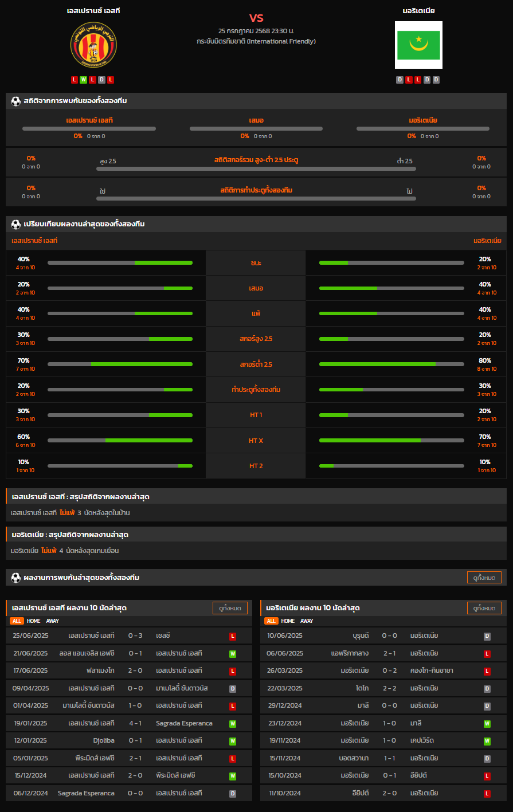Click L result badge for 26/03/2025 match

487,671
